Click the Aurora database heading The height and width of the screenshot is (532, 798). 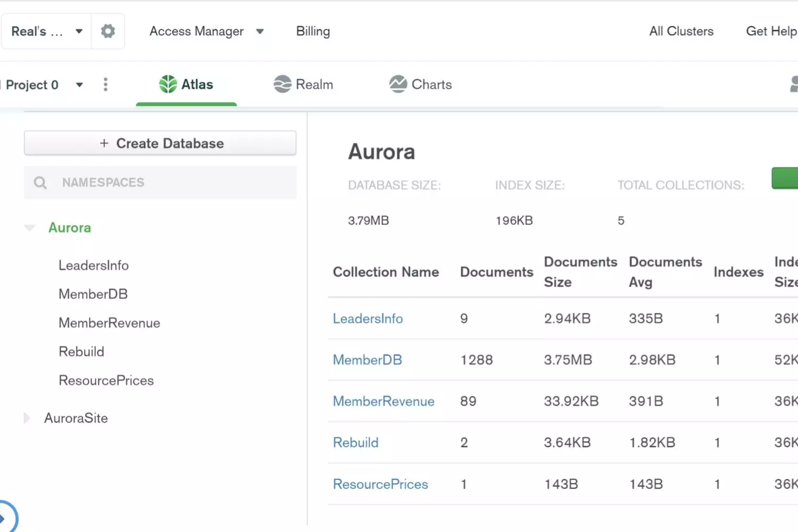[381, 152]
